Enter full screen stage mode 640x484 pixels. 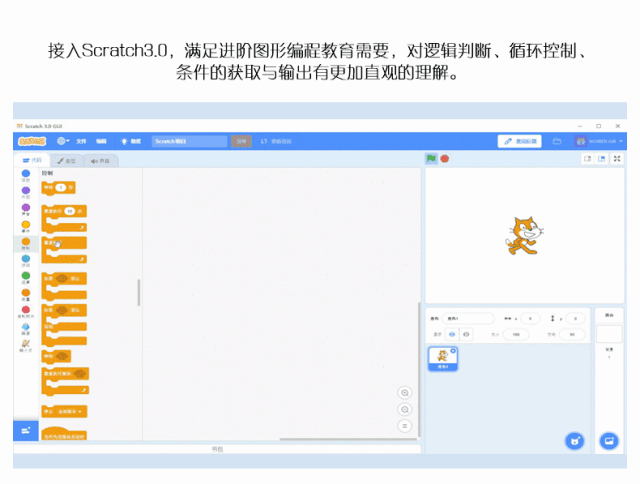[x=617, y=159]
